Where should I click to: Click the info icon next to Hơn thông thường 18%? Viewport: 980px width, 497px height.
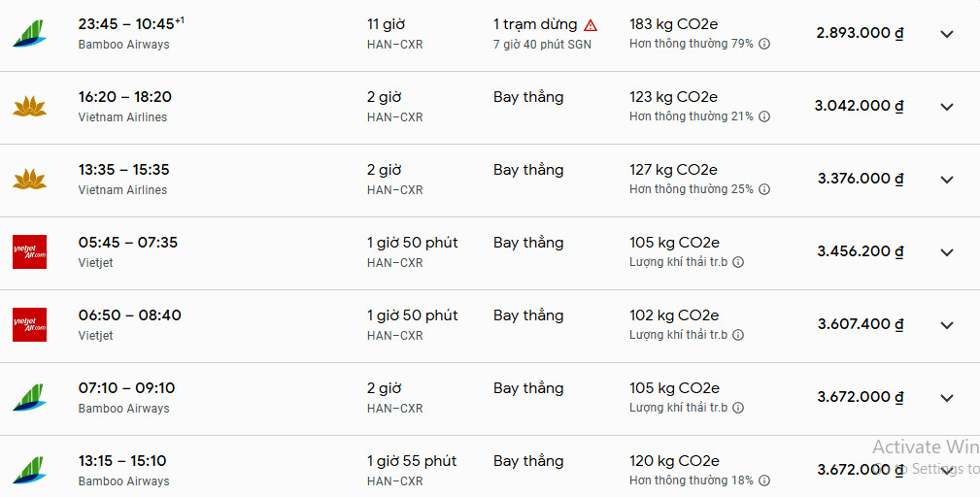764,480
